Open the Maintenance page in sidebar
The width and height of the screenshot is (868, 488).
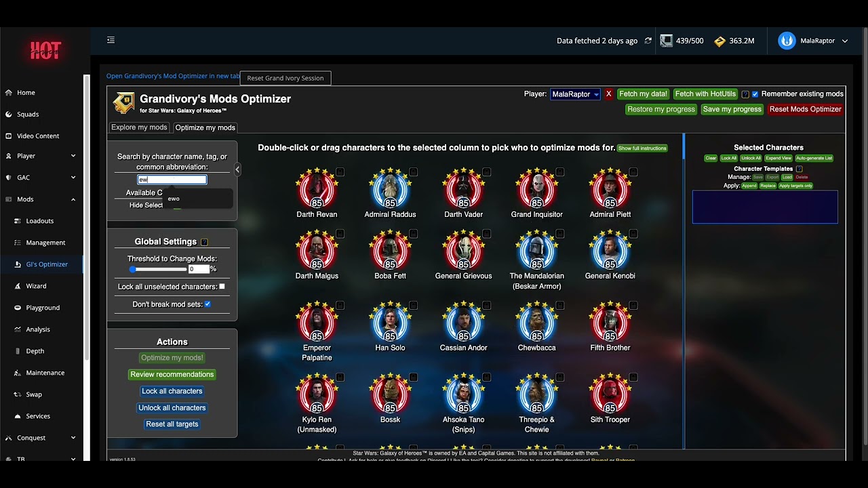coord(45,373)
